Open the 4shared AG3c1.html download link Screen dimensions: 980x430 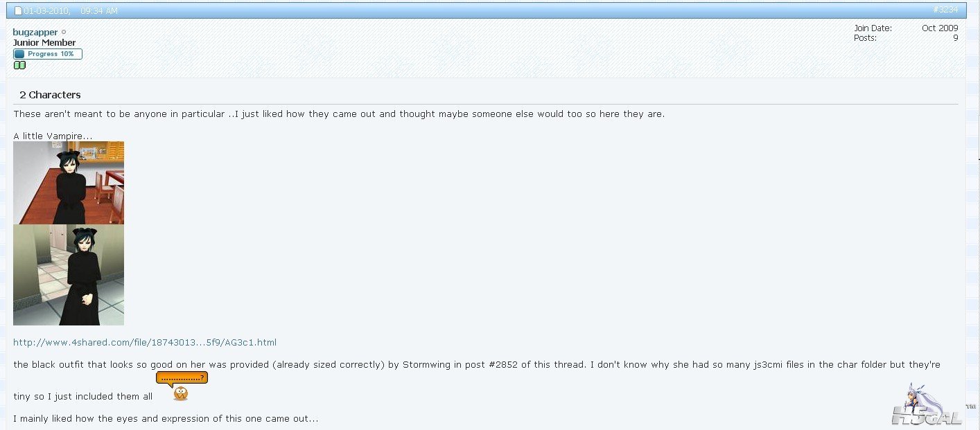click(145, 342)
